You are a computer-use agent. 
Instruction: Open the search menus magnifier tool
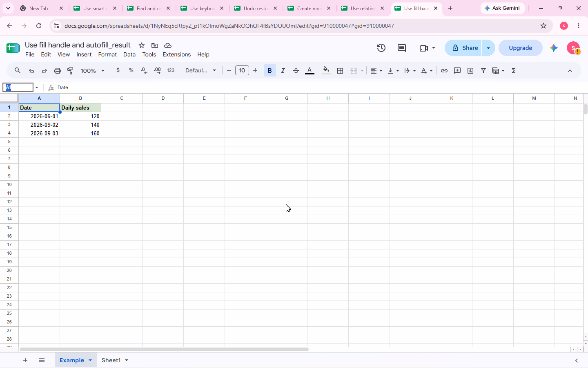point(17,71)
